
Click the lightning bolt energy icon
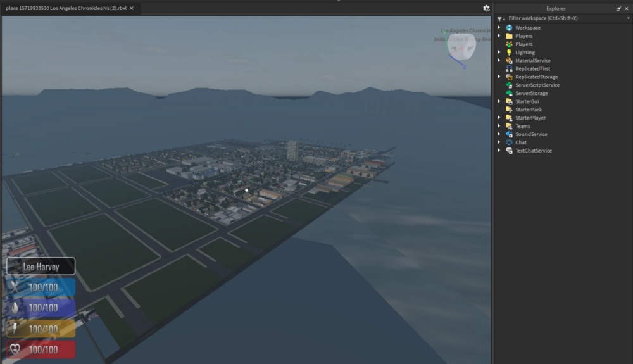(15, 329)
